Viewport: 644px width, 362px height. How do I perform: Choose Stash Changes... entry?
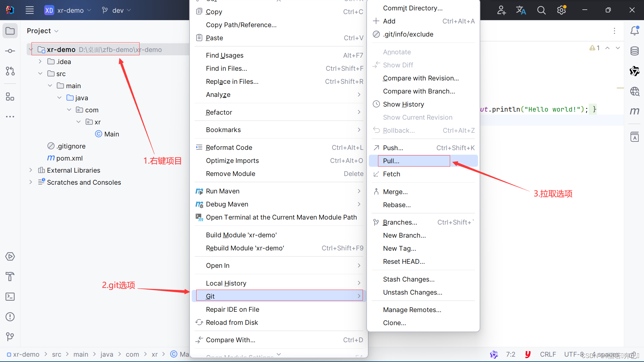[423, 279]
